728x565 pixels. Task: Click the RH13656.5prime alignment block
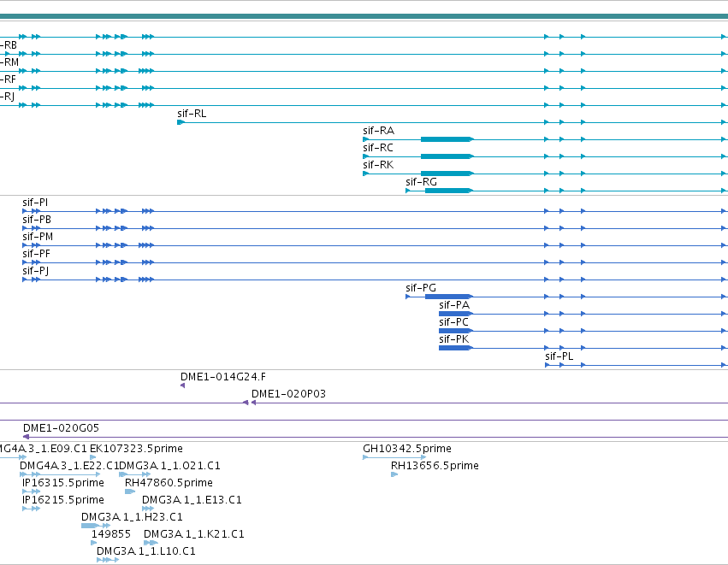pos(394,474)
